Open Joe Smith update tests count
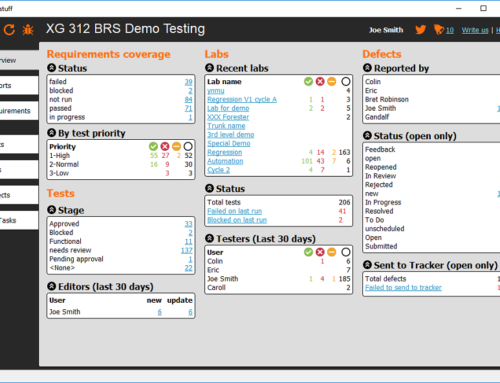500x383 pixels. point(190,312)
